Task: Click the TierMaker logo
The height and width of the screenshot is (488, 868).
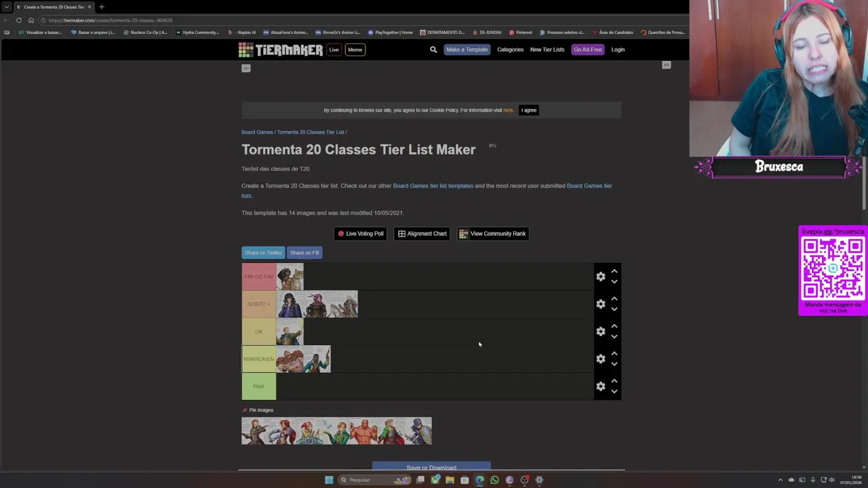Action: 280,49
